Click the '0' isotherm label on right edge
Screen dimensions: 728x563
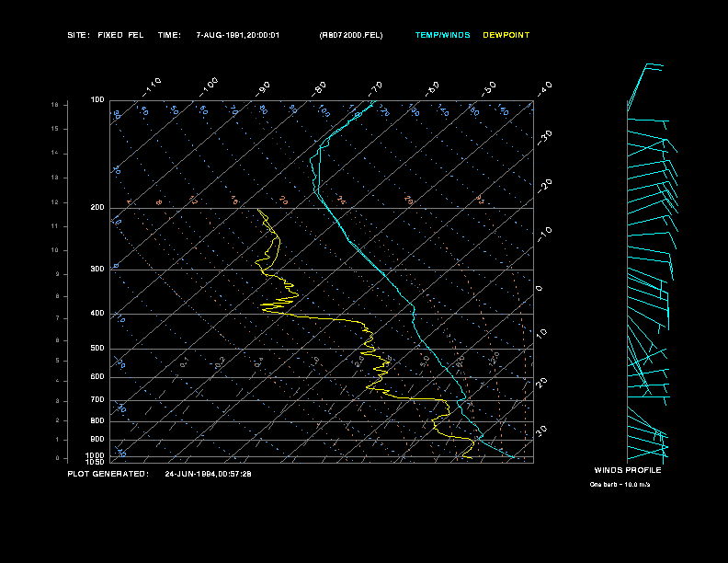pyautogui.click(x=539, y=289)
